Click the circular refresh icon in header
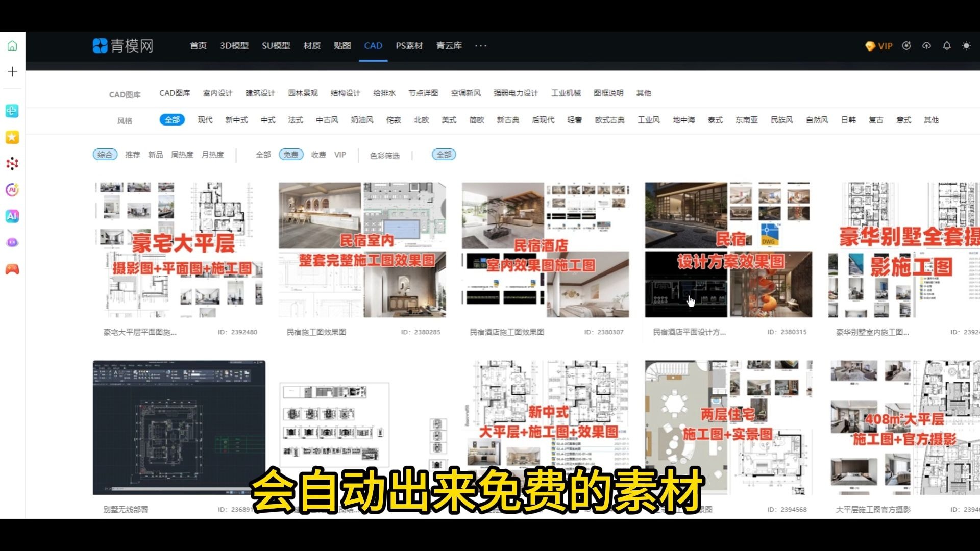The height and width of the screenshot is (551, 980). [906, 45]
